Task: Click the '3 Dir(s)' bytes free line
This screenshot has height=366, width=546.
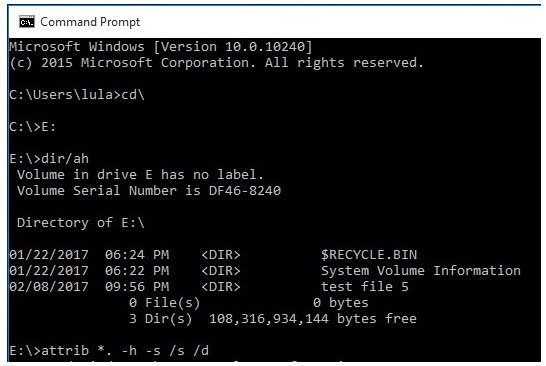Action: point(273,319)
